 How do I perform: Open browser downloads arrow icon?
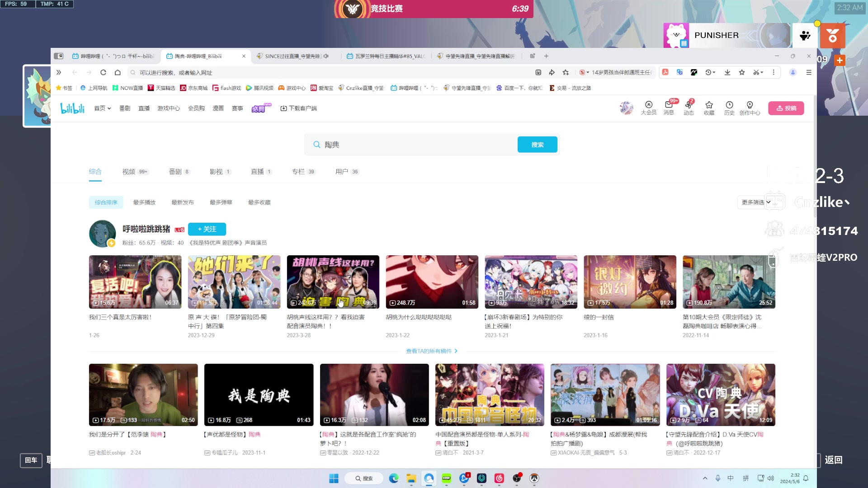(x=727, y=72)
